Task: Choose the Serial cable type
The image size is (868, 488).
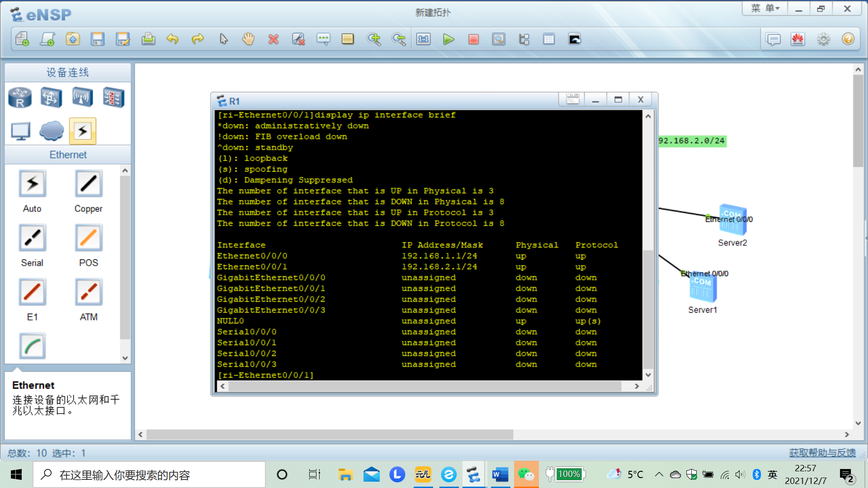Action: [x=32, y=238]
